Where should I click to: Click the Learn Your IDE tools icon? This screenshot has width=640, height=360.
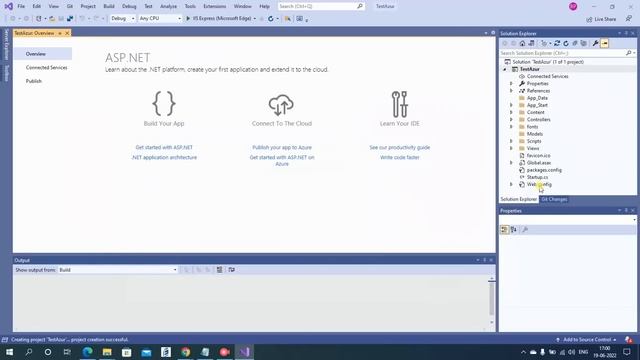(x=400, y=104)
